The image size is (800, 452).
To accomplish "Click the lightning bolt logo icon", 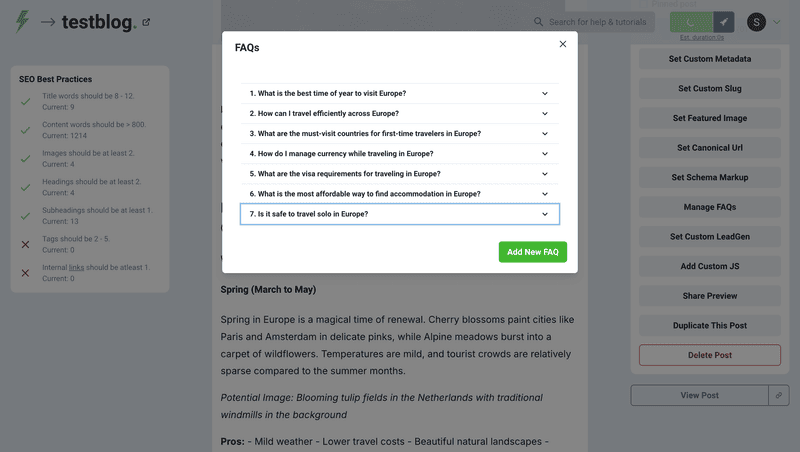I will click(x=22, y=22).
